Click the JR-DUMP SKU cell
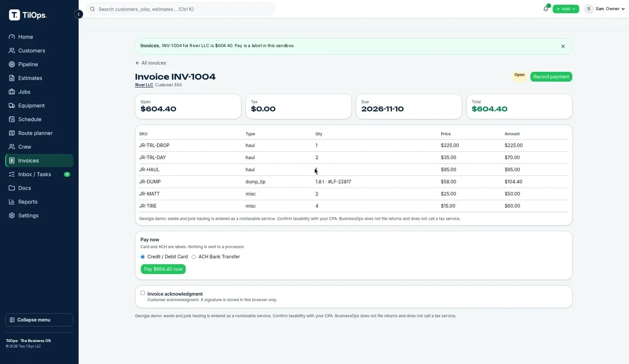 tap(150, 182)
